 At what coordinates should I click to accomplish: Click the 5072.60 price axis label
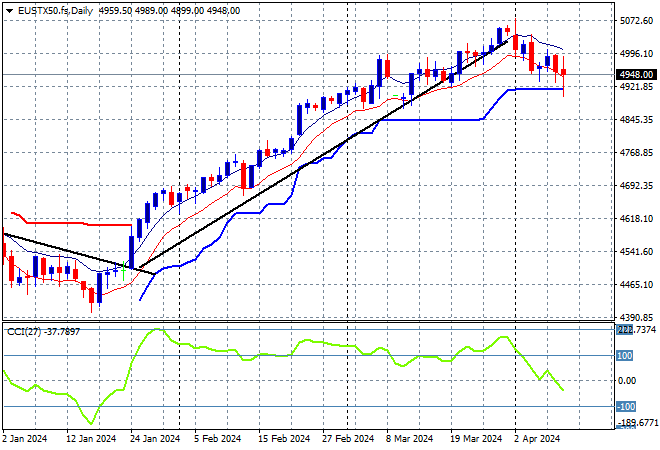[636, 20]
